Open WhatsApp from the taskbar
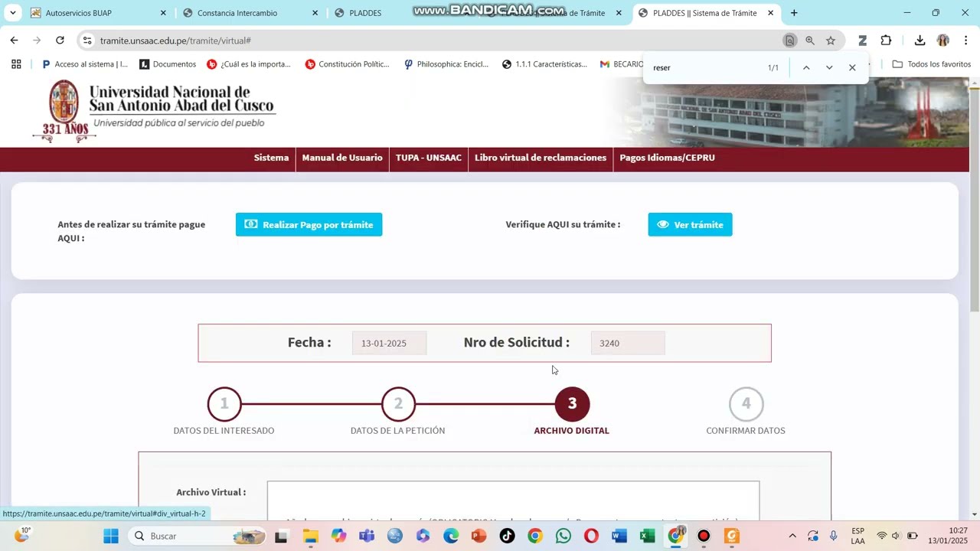 (563, 536)
